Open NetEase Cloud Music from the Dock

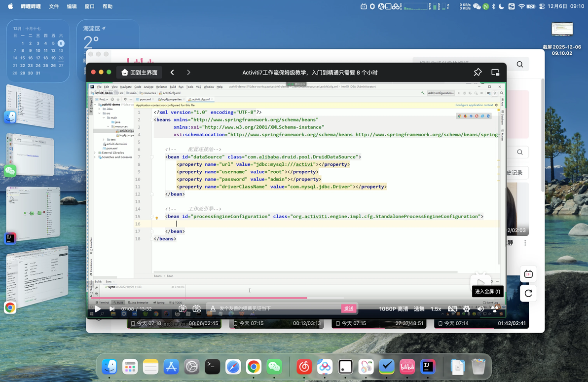[x=304, y=367]
